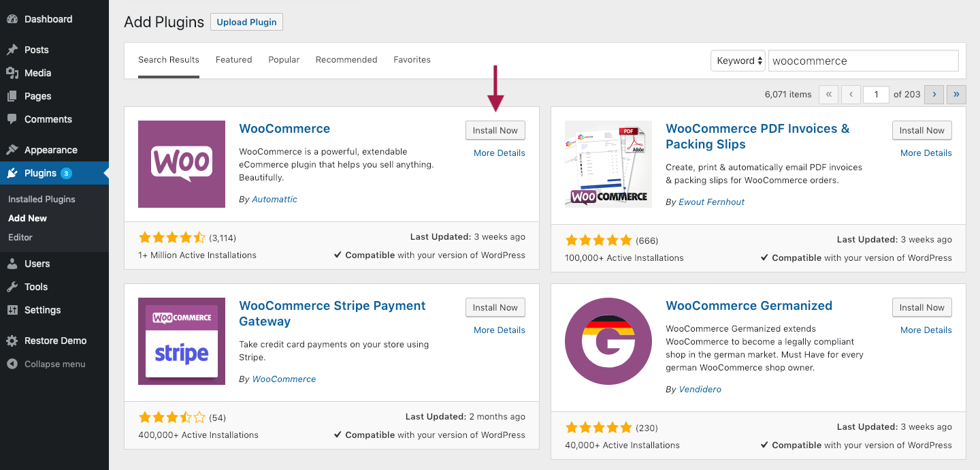Click the plugin search field with woocommerce

864,61
